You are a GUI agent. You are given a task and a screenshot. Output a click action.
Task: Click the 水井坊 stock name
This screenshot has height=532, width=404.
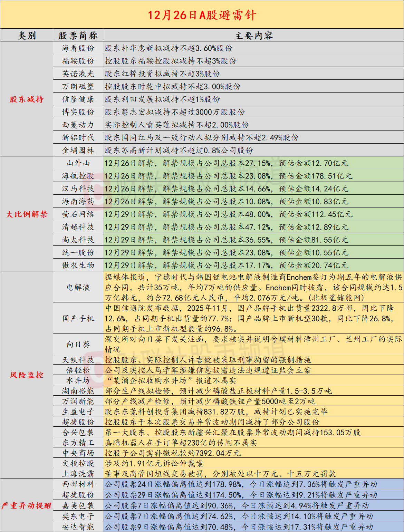78,380
